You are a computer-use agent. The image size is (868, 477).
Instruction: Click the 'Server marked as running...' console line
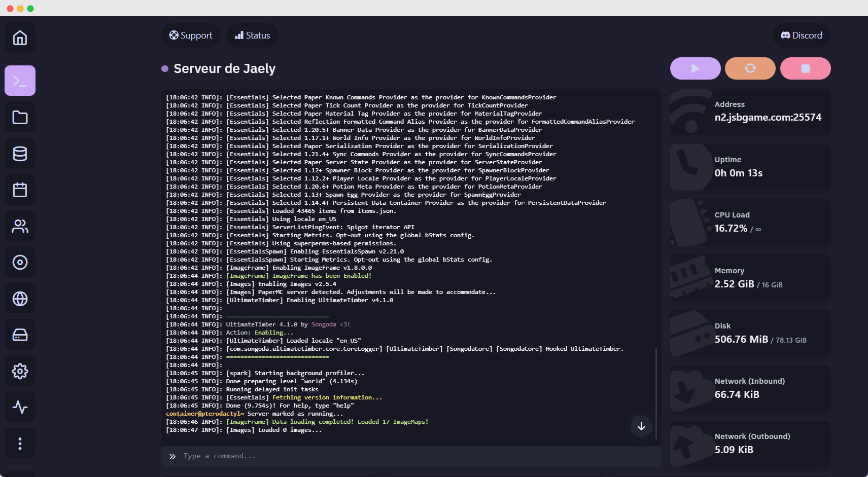coord(255,414)
